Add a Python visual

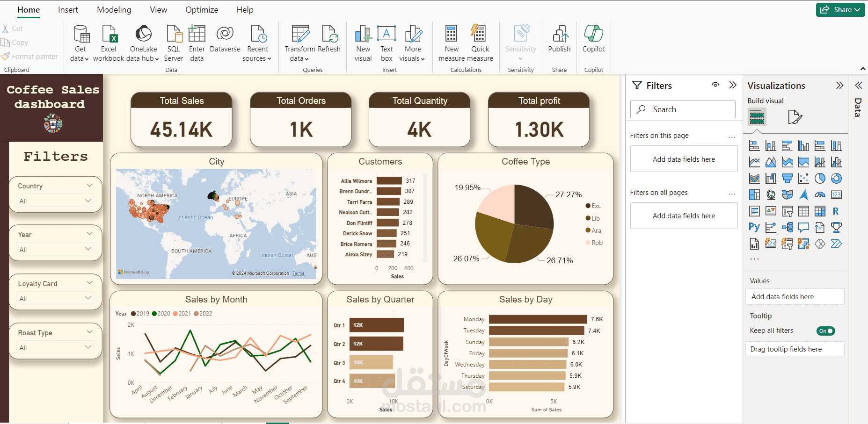754,227
